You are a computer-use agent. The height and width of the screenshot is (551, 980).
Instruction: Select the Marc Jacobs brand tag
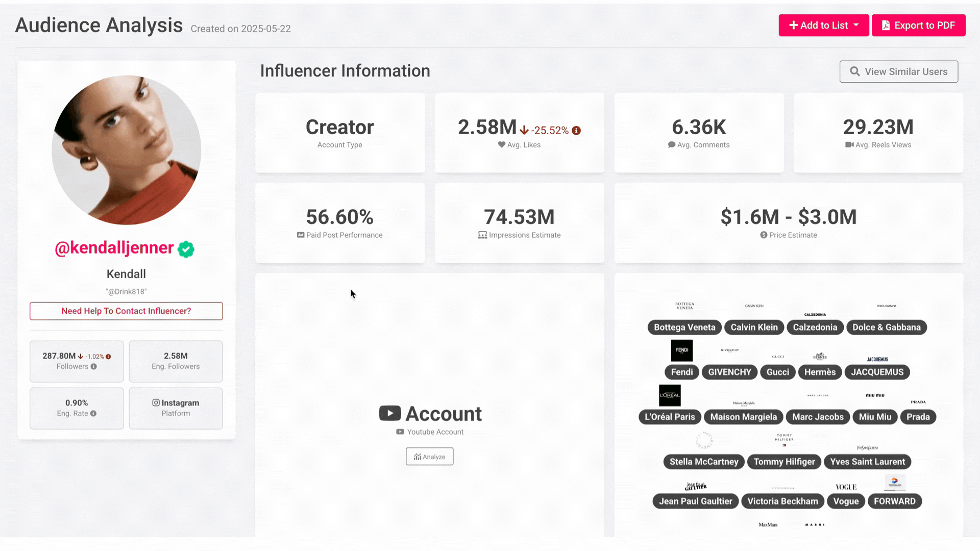click(x=818, y=417)
